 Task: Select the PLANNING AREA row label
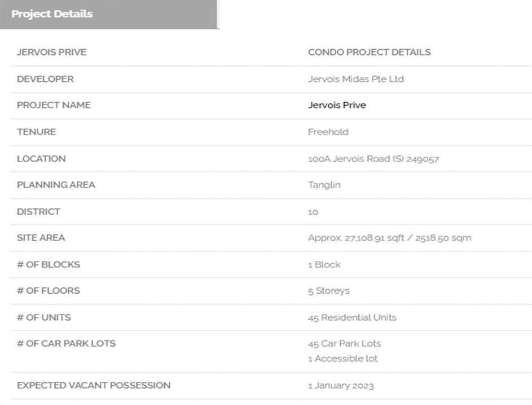[56, 185]
